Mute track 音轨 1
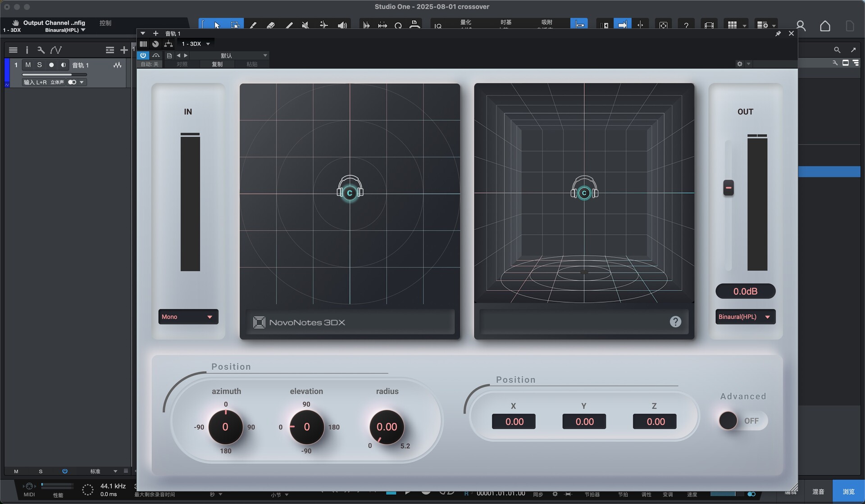 tap(28, 65)
